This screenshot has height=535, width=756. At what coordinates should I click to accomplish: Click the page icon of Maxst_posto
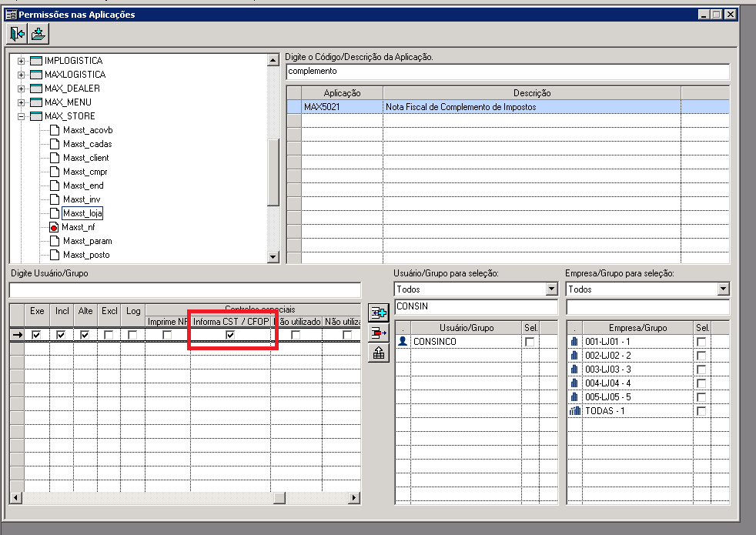click(x=55, y=255)
